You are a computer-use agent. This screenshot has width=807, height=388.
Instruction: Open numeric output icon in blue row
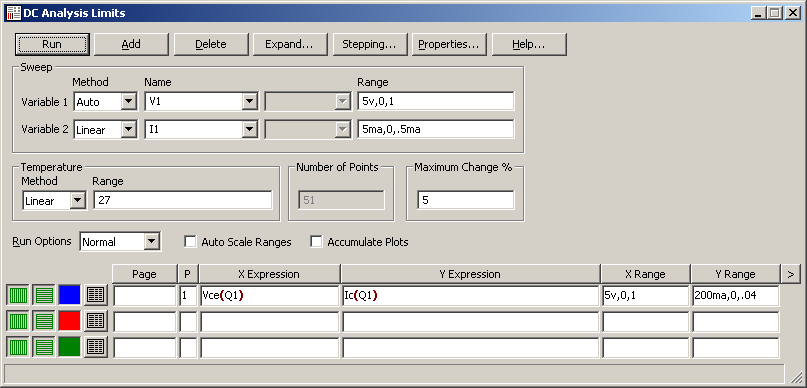click(x=96, y=295)
